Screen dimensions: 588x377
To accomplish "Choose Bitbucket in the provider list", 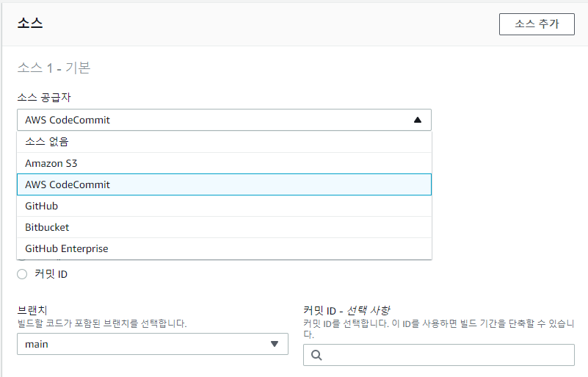I will click(224, 227).
